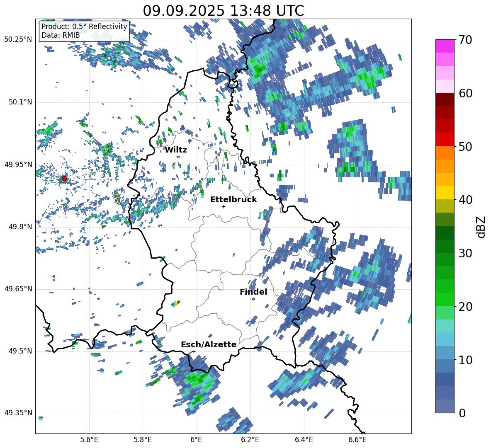Click the 49.35°N latitude label
Screen dimensions: 491x448
point(18,413)
